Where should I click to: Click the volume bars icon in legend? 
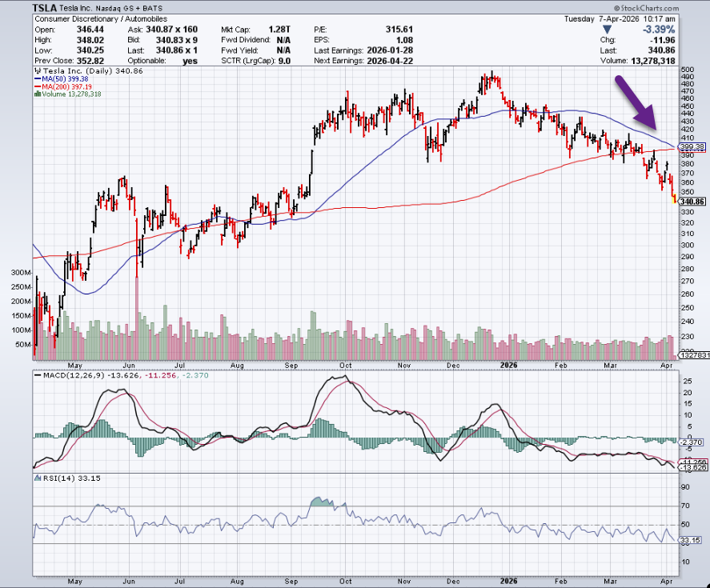(35, 94)
